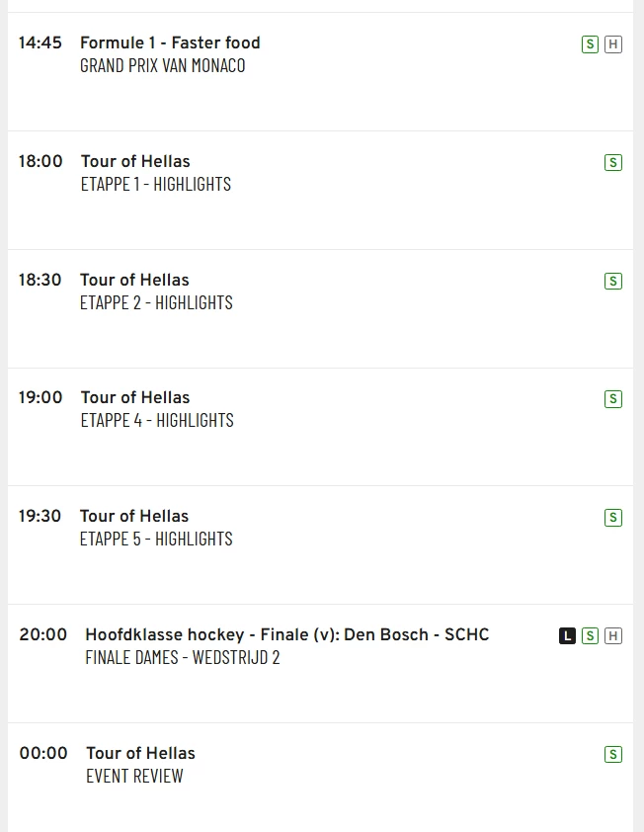Select Etappe 2 - Highlights subtitle
Viewport: 644px width, 832px height.
coord(156,302)
